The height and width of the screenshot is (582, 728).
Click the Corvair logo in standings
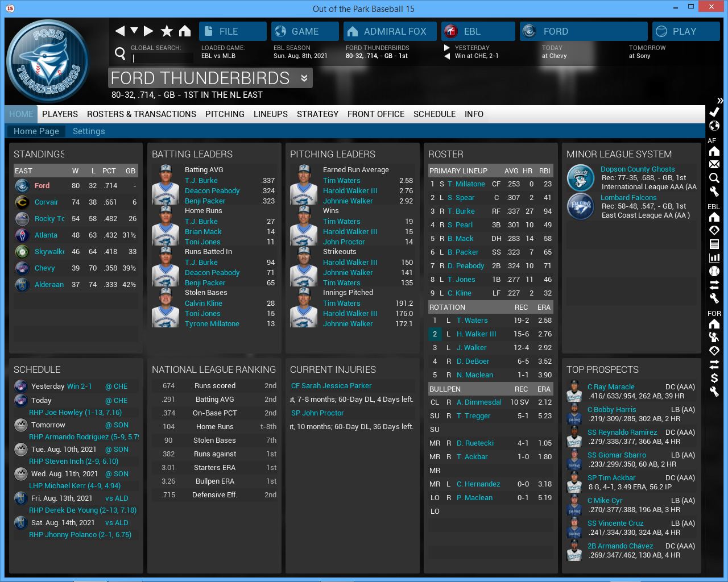click(22, 202)
